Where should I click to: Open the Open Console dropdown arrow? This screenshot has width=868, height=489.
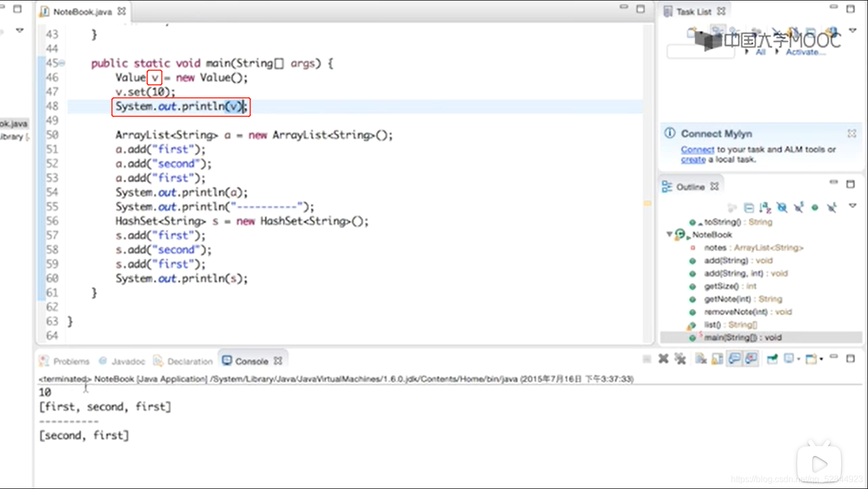click(821, 359)
